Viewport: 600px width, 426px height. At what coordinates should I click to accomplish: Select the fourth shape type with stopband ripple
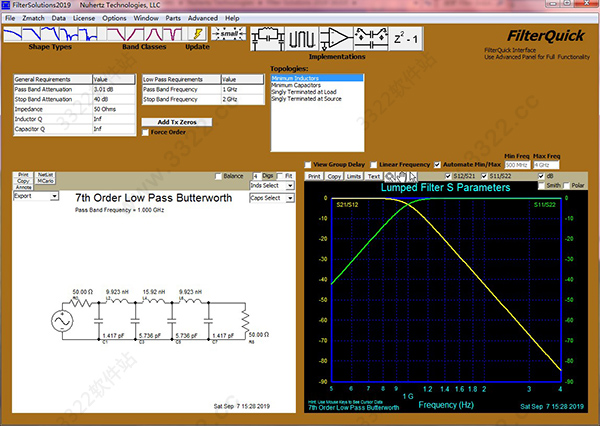[69, 34]
